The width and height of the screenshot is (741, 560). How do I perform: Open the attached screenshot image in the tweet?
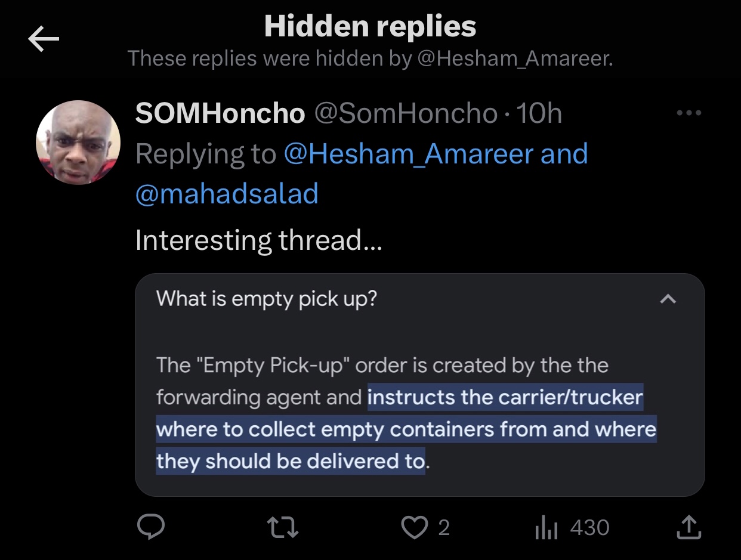tap(420, 385)
